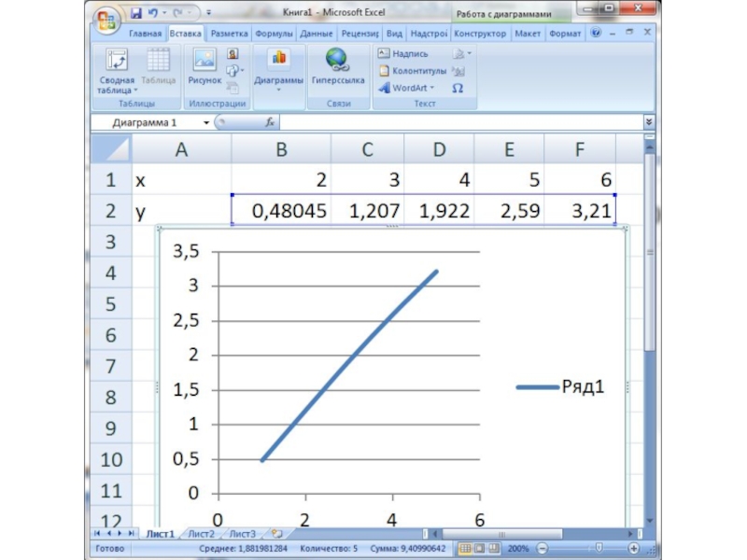Screen dimensions: 747x560
Task: Open the Office button menu
Action: pos(106,21)
